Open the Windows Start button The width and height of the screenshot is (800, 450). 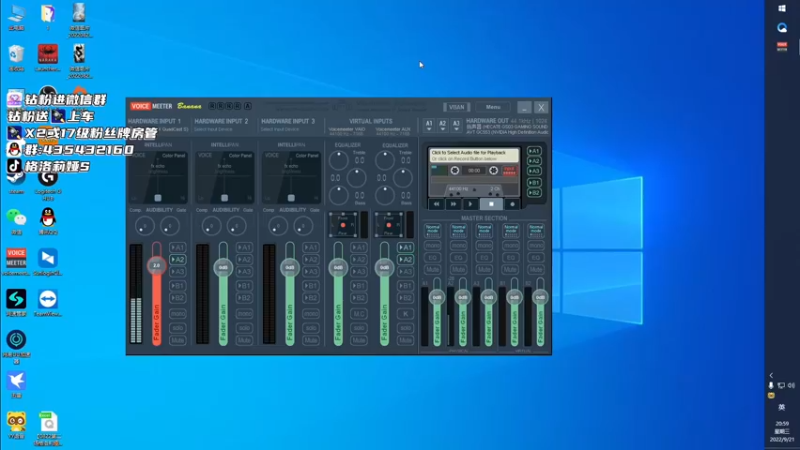pos(782,8)
